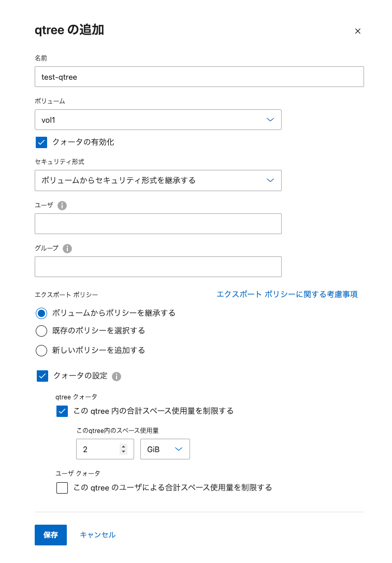The height and width of the screenshot is (563, 392).
Task: Open the セキュリティ形式 dropdown
Action: [x=158, y=180]
